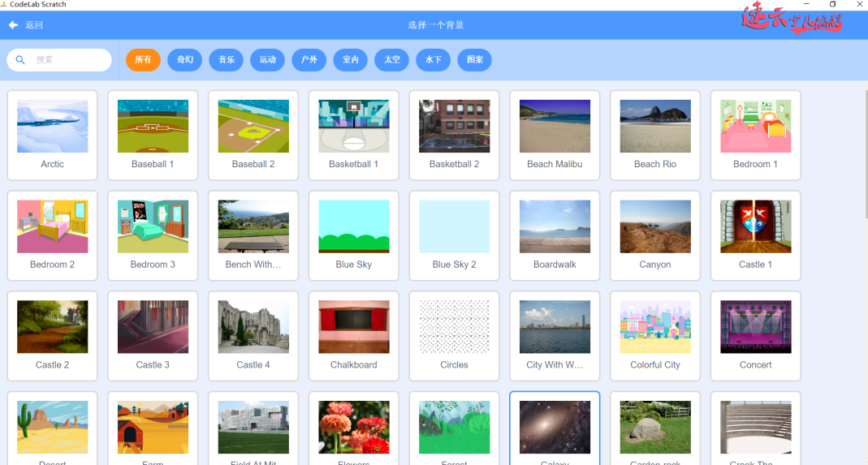Image resolution: width=868 pixels, height=465 pixels.
Task: Choose the Arctic backdrop
Action: point(52,135)
